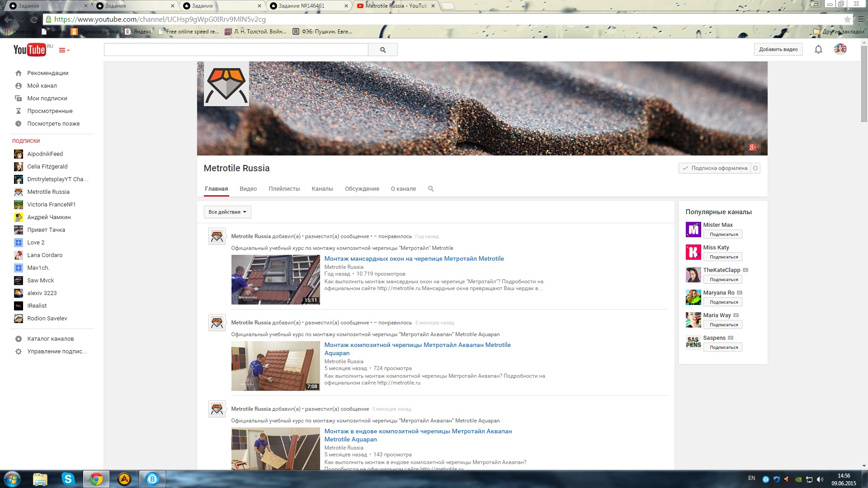868x488 pixels.
Task: Click the Google+ icon on banner
Action: click(x=752, y=147)
